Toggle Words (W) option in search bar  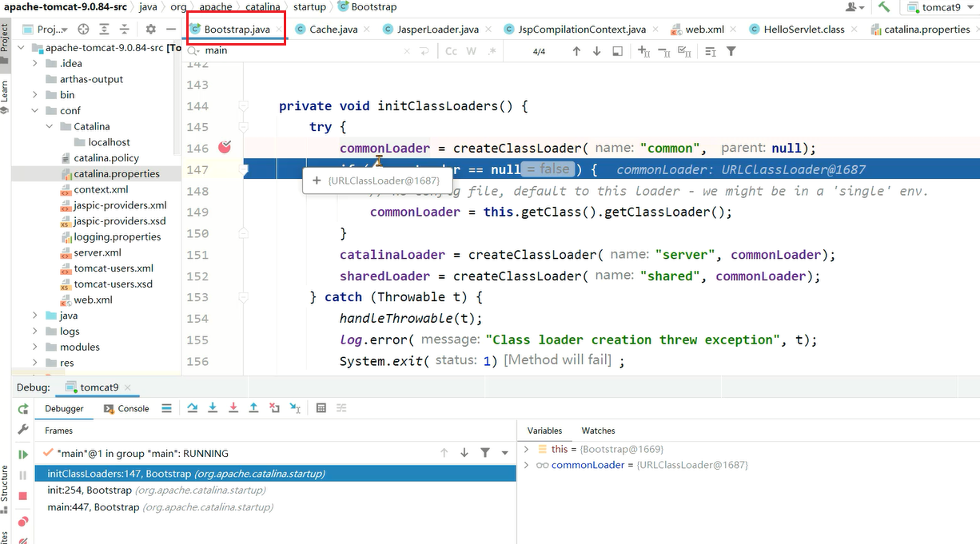pyautogui.click(x=471, y=51)
